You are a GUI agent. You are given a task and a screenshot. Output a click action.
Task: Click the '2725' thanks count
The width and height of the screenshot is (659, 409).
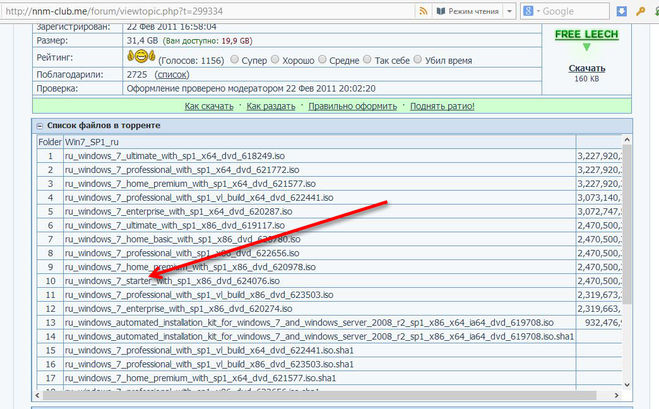click(x=137, y=74)
